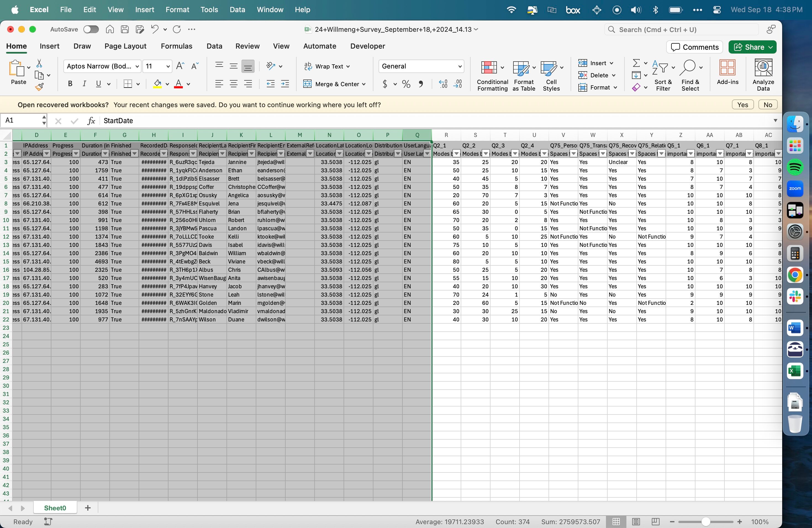Expand the General number format dropdown
The image size is (812, 528).
460,66
